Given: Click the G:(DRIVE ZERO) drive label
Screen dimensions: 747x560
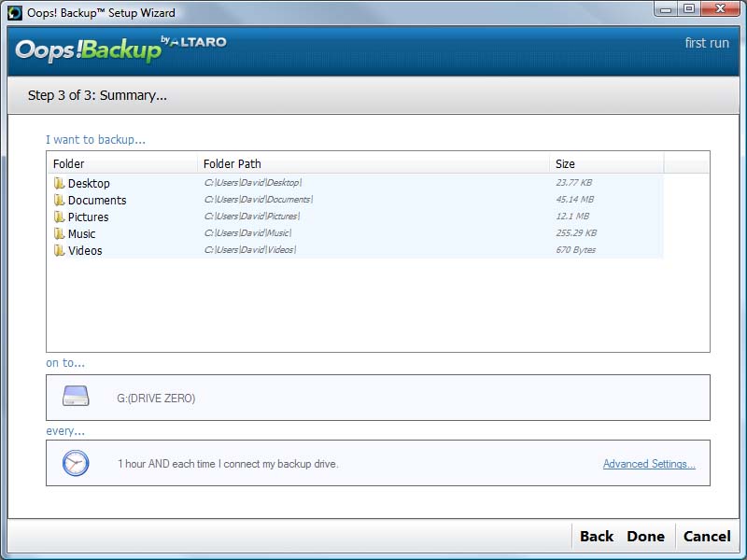Looking at the screenshot, I should tap(156, 399).
